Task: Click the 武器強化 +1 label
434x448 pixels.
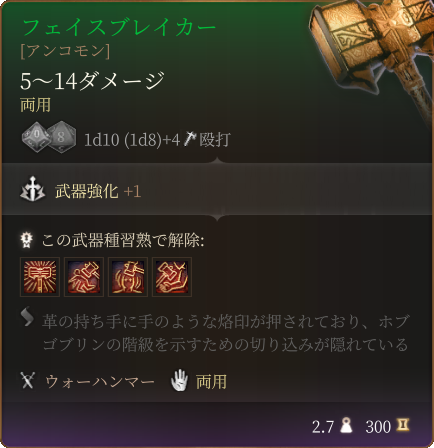Action: [98, 191]
